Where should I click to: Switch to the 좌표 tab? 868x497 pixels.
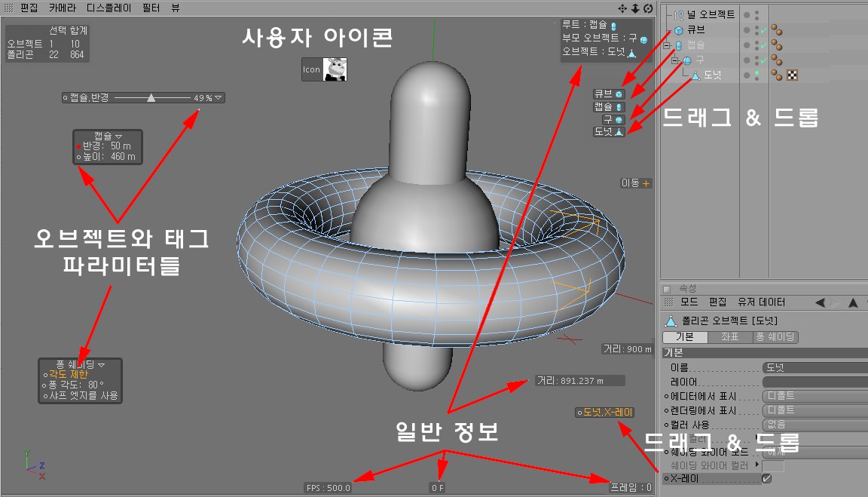pyautogui.click(x=729, y=337)
